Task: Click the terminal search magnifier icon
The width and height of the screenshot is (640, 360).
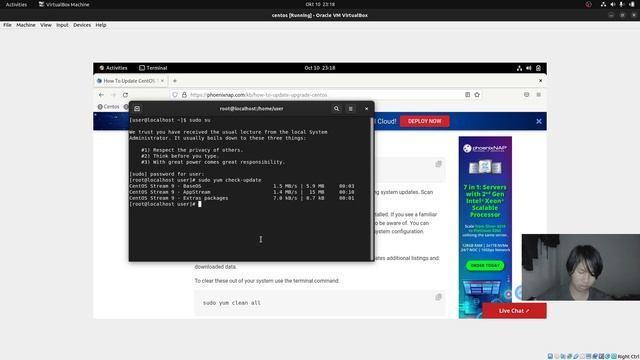Action: point(336,109)
